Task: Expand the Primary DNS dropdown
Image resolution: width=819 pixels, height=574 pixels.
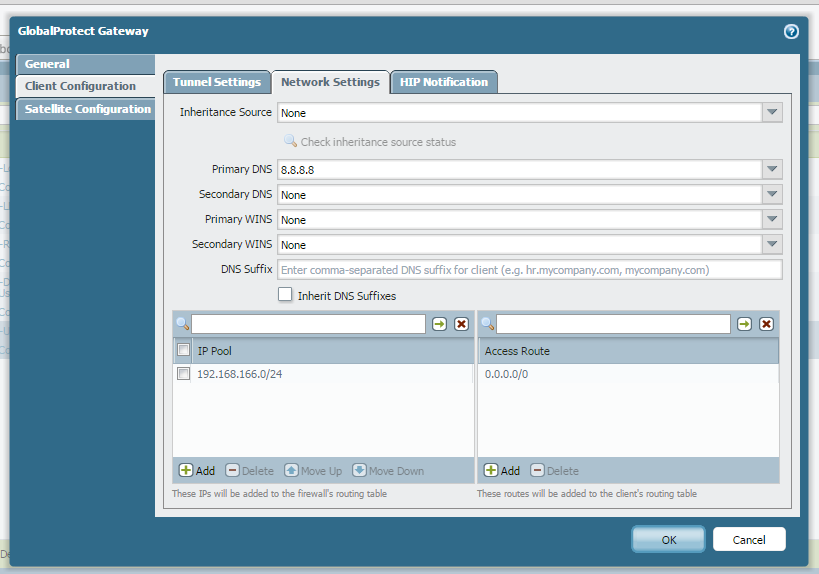Action: point(771,170)
